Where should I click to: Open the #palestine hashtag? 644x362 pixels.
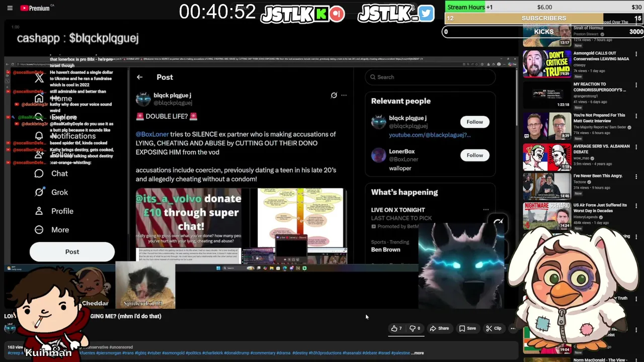pos(401,353)
